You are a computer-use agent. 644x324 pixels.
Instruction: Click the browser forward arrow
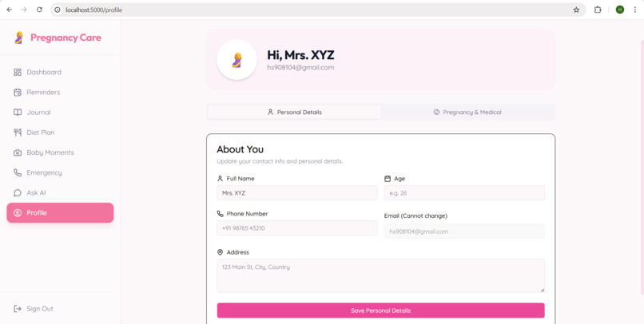click(x=24, y=10)
